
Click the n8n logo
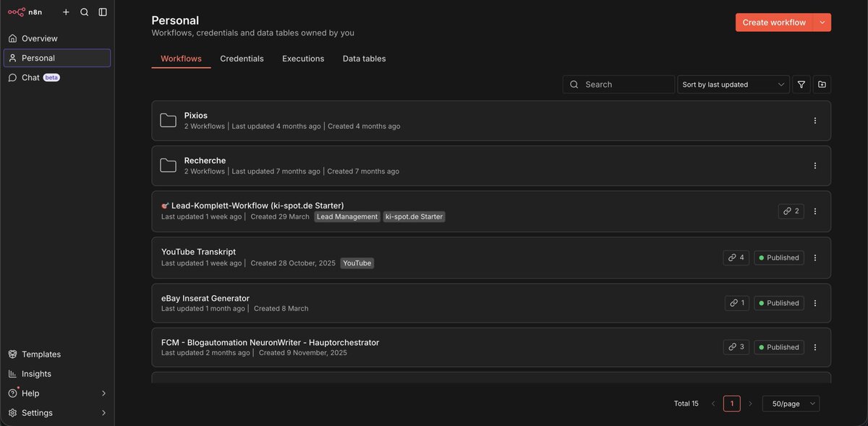25,12
